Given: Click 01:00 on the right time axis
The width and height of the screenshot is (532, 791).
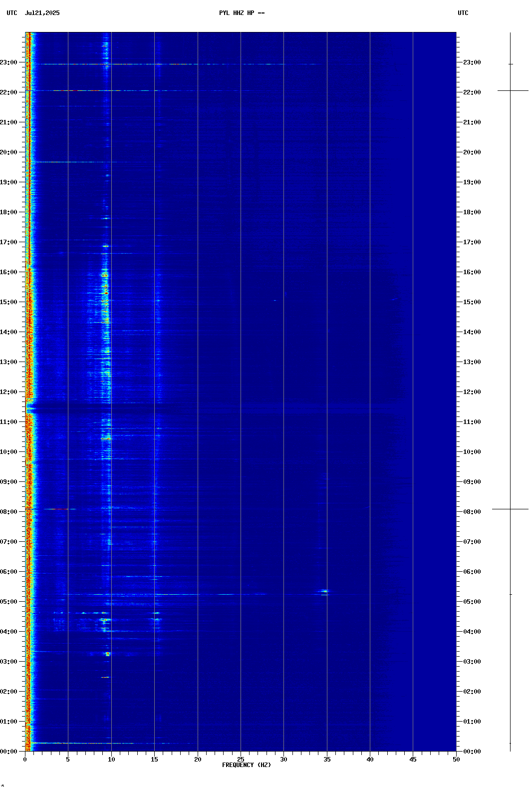Looking at the screenshot, I should click(x=472, y=722).
